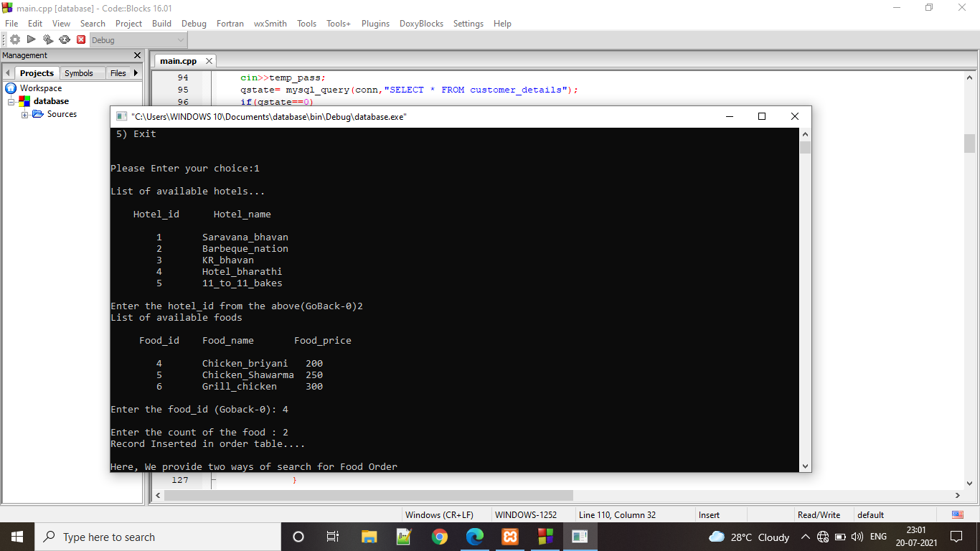Open Task View on taskbar
Screen dimensions: 980x551
[333, 537]
